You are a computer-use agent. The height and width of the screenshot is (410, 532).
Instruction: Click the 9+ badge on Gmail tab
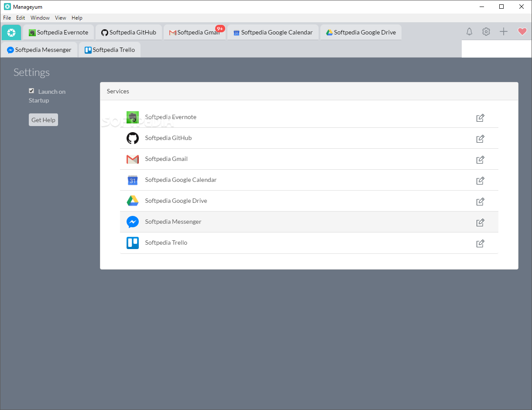click(x=220, y=28)
